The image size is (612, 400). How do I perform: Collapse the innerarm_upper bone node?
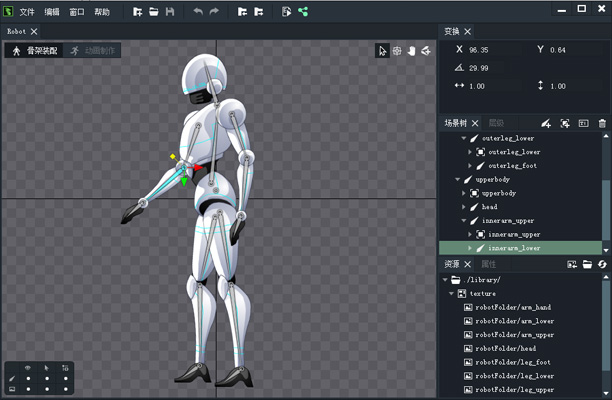(x=464, y=220)
